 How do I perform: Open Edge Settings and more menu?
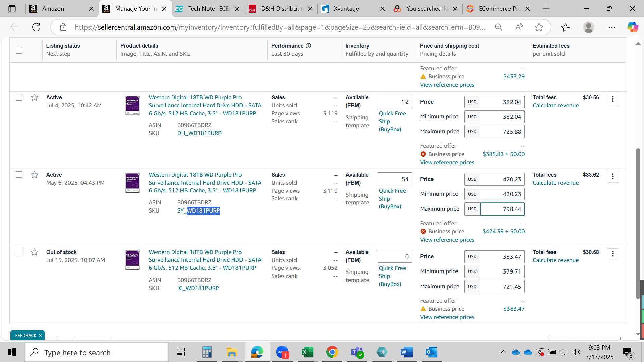point(612,27)
